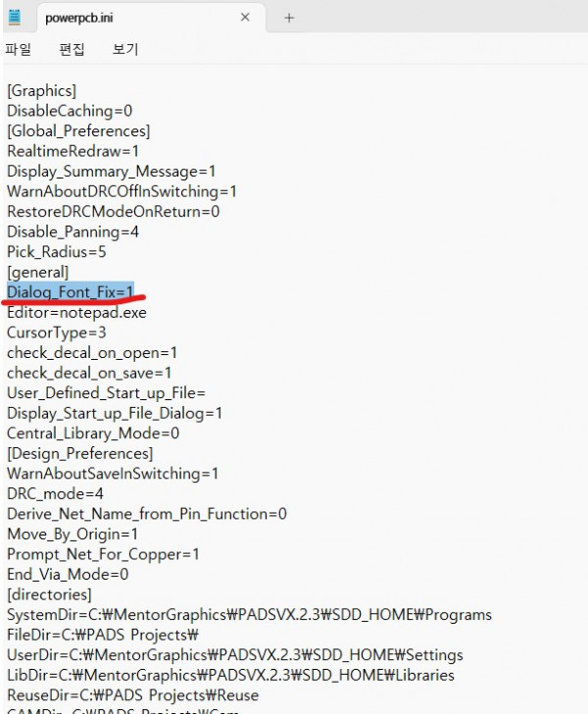The image size is (588, 714).
Task: Place cursor on the [Graphics] section header
Action: [x=41, y=90]
